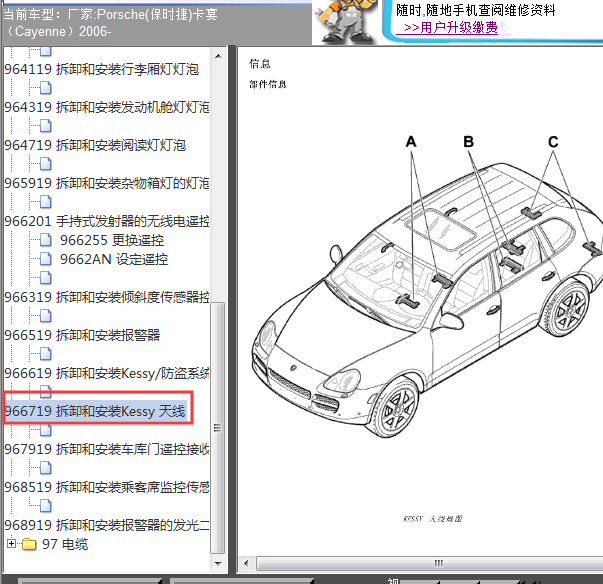Open tree item 965919 拆卸和安装杂物箱灯的灯泡

107,183
